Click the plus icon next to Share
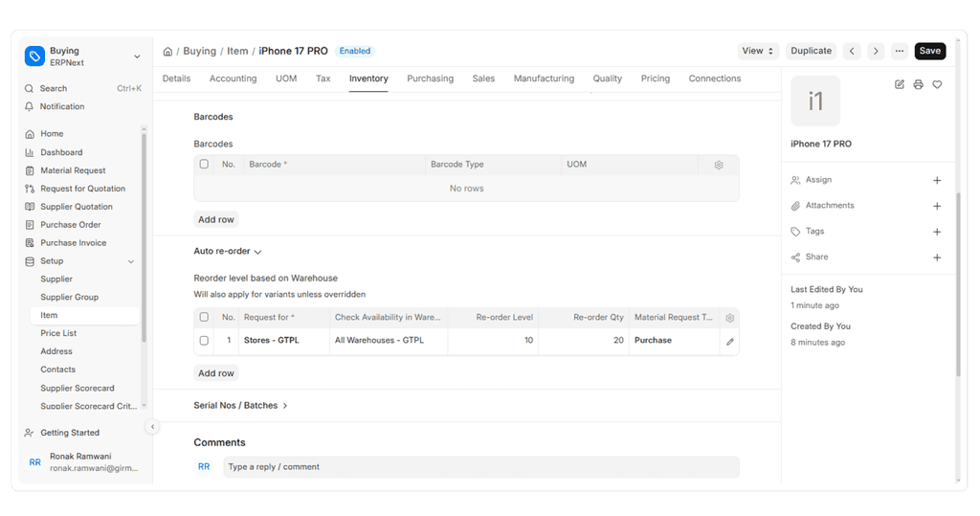 point(937,258)
